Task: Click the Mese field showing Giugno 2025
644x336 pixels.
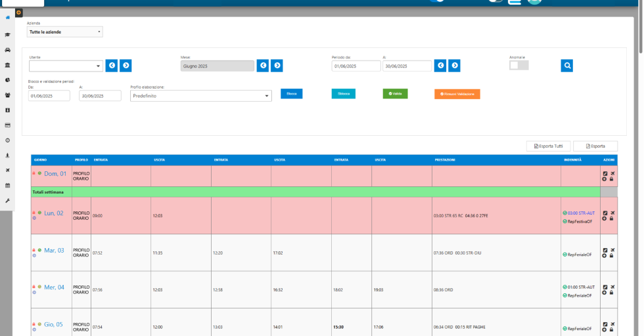Action: point(218,66)
